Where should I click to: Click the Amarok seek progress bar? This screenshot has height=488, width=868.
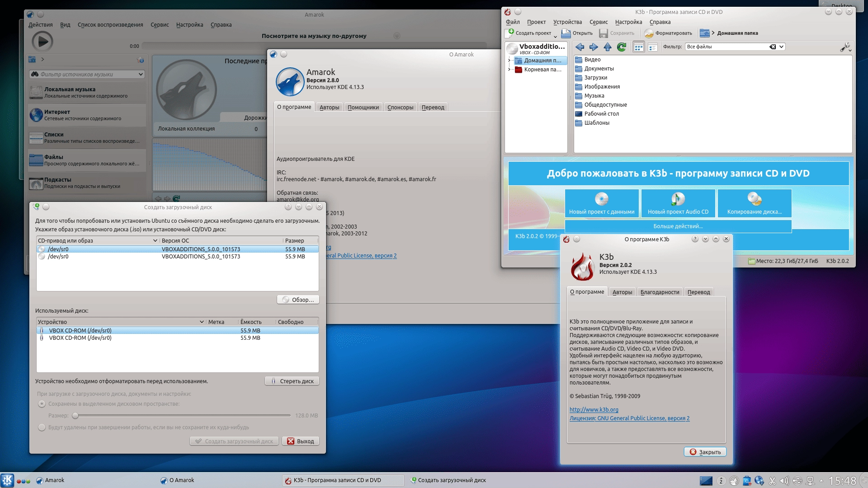pos(314,46)
